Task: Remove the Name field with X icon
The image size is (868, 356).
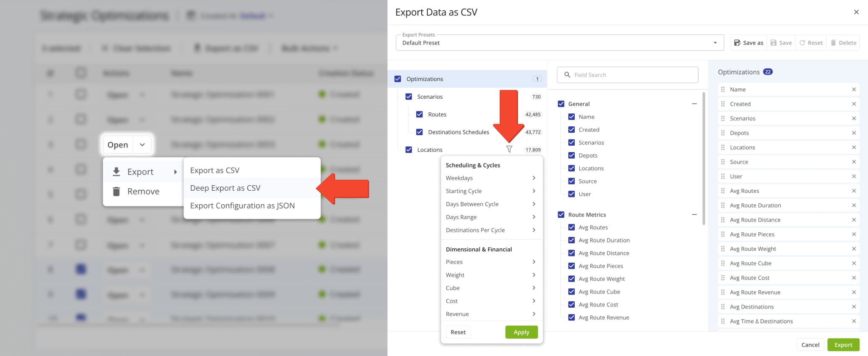Action: click(854, 89)
